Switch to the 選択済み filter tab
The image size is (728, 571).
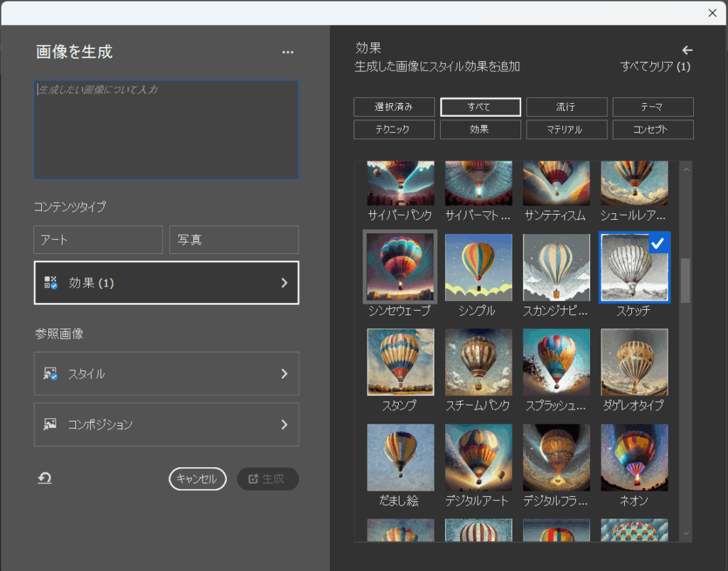click(394, 107)
